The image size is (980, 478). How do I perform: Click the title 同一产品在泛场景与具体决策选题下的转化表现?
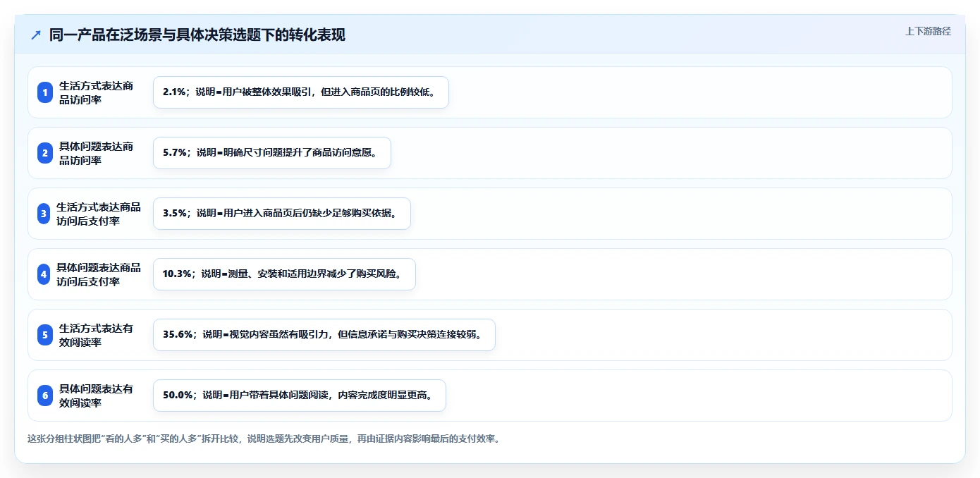point(197,35)
